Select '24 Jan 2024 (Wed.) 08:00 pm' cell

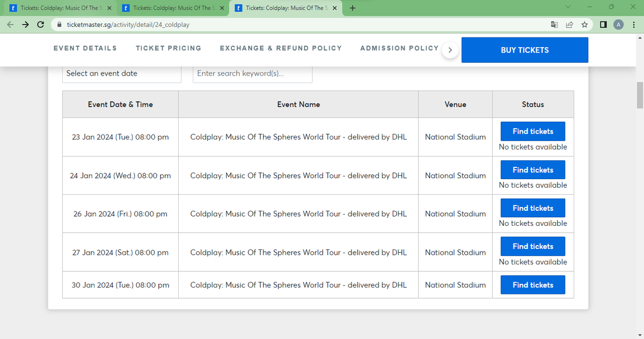click(120, 175)
